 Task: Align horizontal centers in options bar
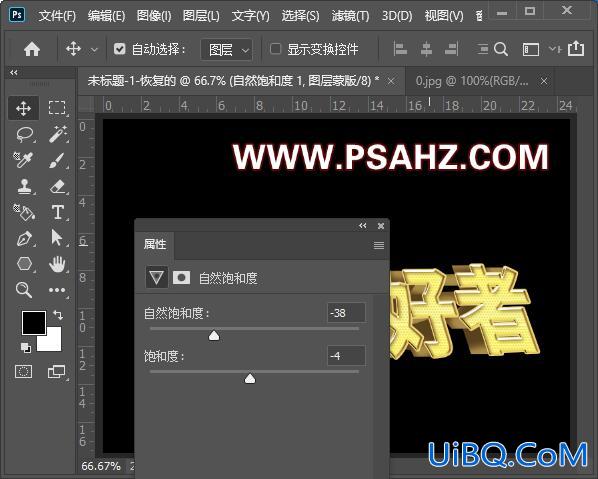pos(426,50)
